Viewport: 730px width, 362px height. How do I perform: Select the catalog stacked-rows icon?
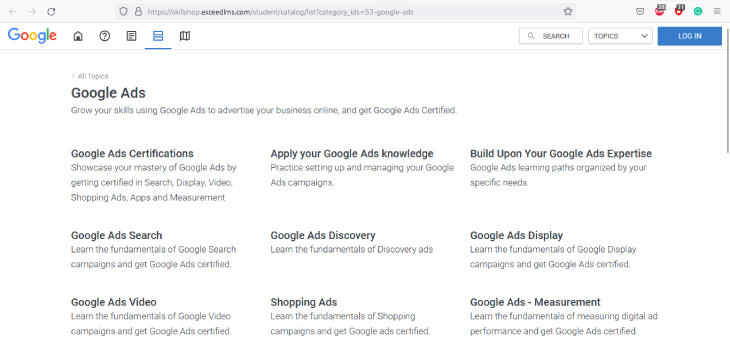[x=158, y=36]
